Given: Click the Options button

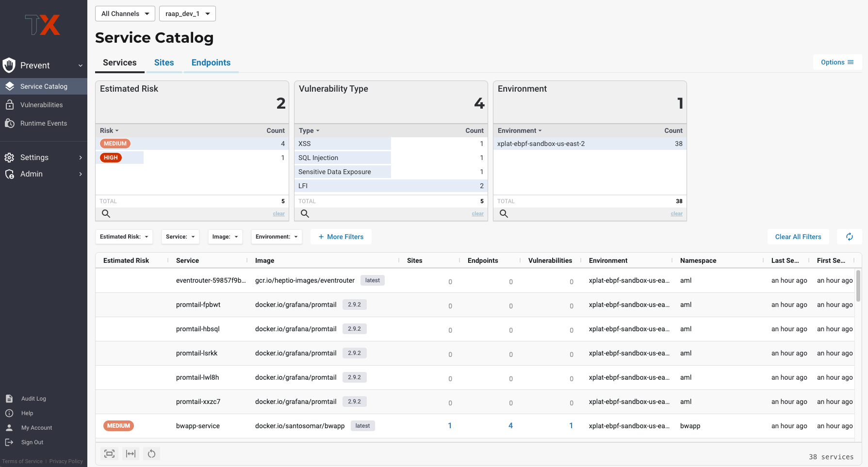Looking at the screenshot, I should pos(837,62).
